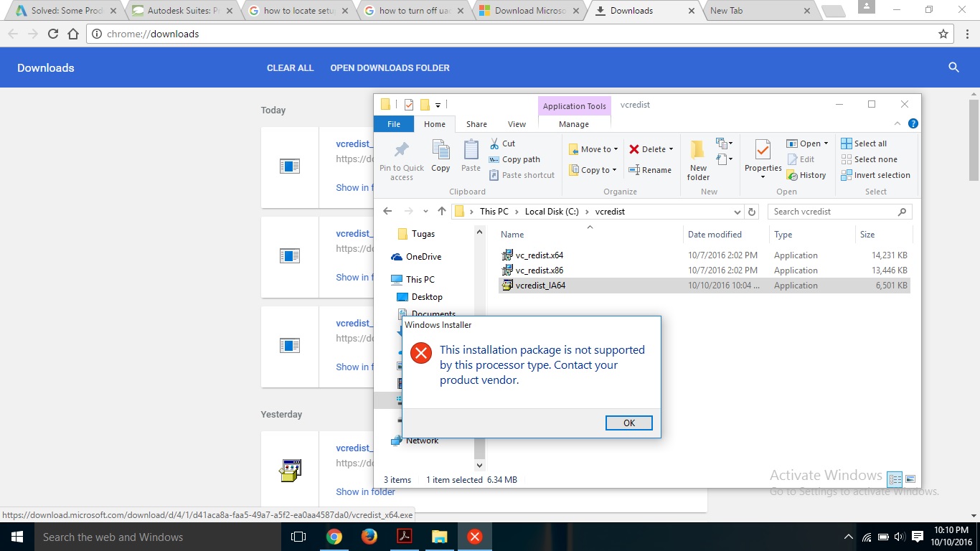Image resolution: width=980 pixels, height=551 pixels.
Task: Click the Windows Start button
Action: click(x=17, y=537)
